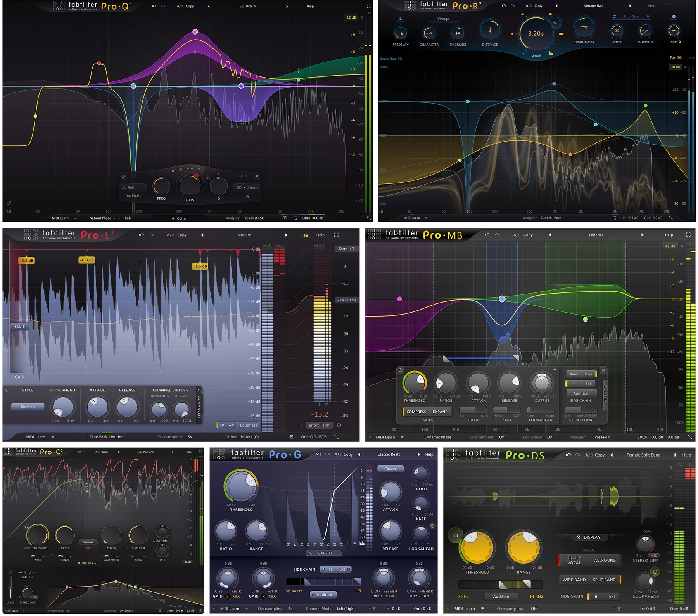Click the Loudness button in Pro-L2
The image size is (698, 616).
tap(249, 425)
